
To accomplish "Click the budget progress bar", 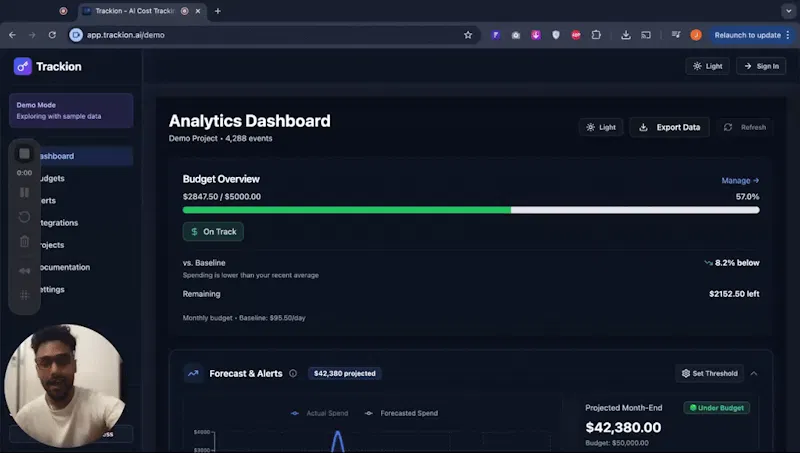I will [471, 210].
